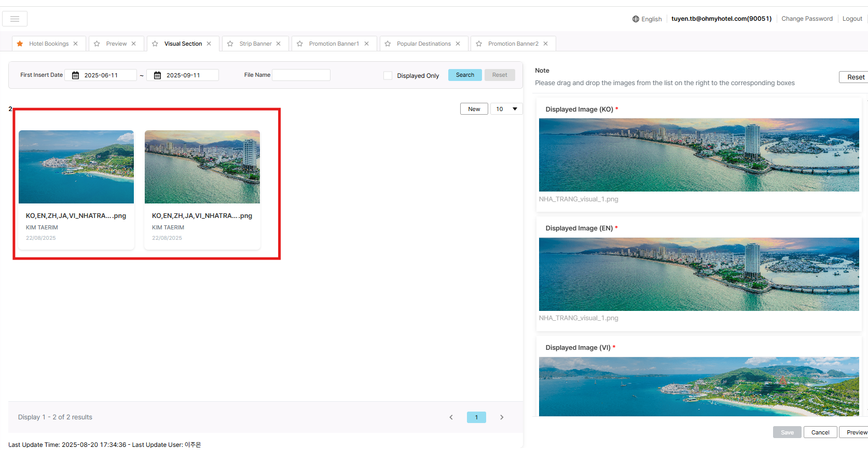The height and width of the screenshot is (450, 868).
Task: Click the Displayed Image (KO) banner
Action: [698, 155]
